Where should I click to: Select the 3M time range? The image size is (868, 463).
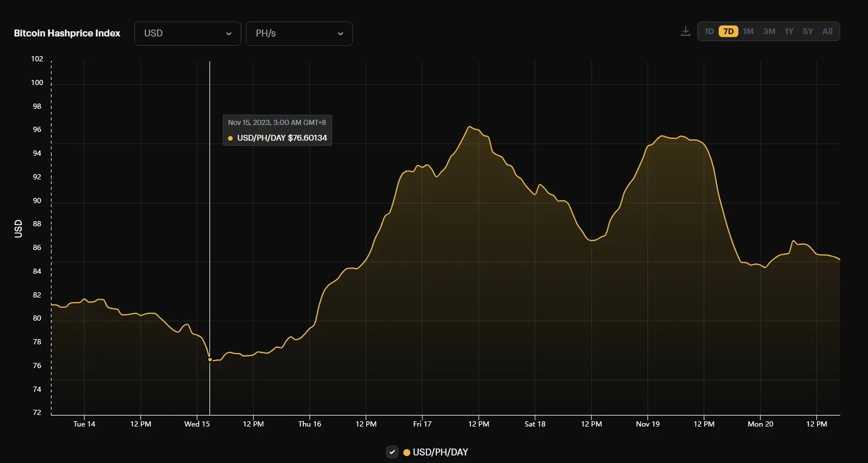pos(768,31)
